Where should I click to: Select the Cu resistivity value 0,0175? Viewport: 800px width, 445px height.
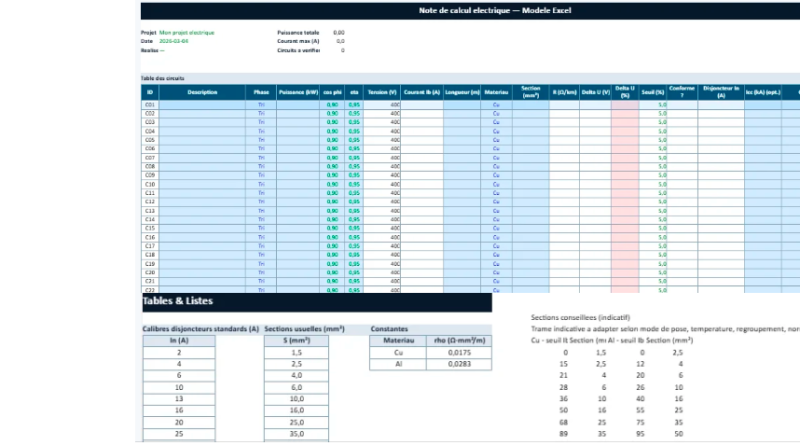coord(459,353)
